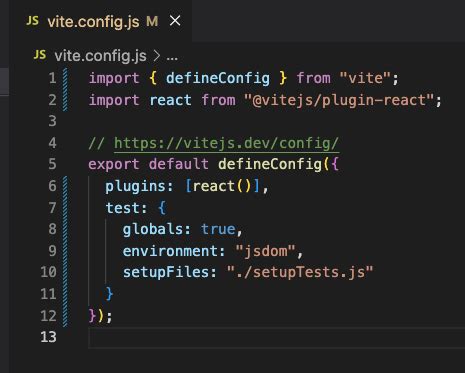Click line number 9 in gutter
The image size is (465, 373).
click(x=53, y=251)
